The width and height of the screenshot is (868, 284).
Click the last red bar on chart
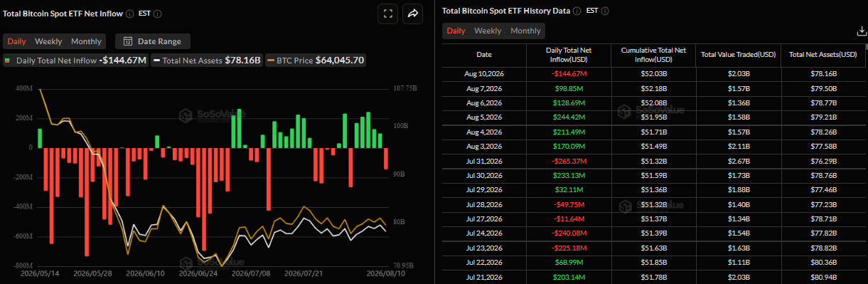(x=387, y=158)
